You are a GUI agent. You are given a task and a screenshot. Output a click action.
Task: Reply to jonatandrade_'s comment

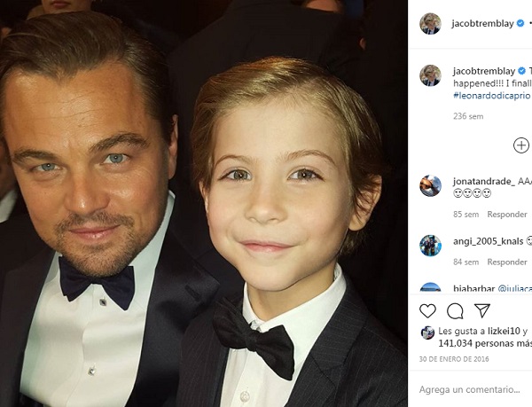coord(507,214)
